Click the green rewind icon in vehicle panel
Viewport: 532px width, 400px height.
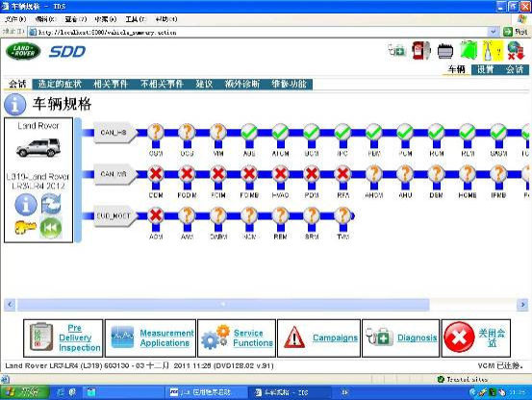(x=51, y=228)
